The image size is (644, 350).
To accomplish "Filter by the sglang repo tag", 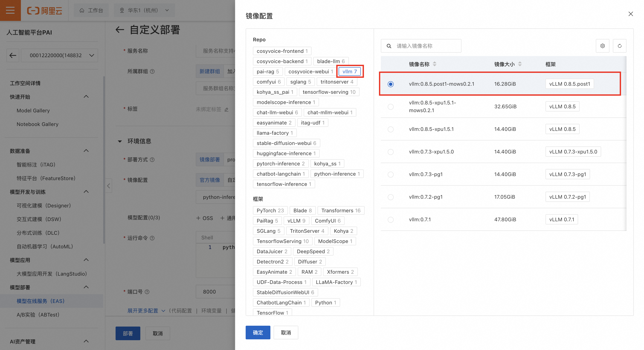I will tap(300, 82).
